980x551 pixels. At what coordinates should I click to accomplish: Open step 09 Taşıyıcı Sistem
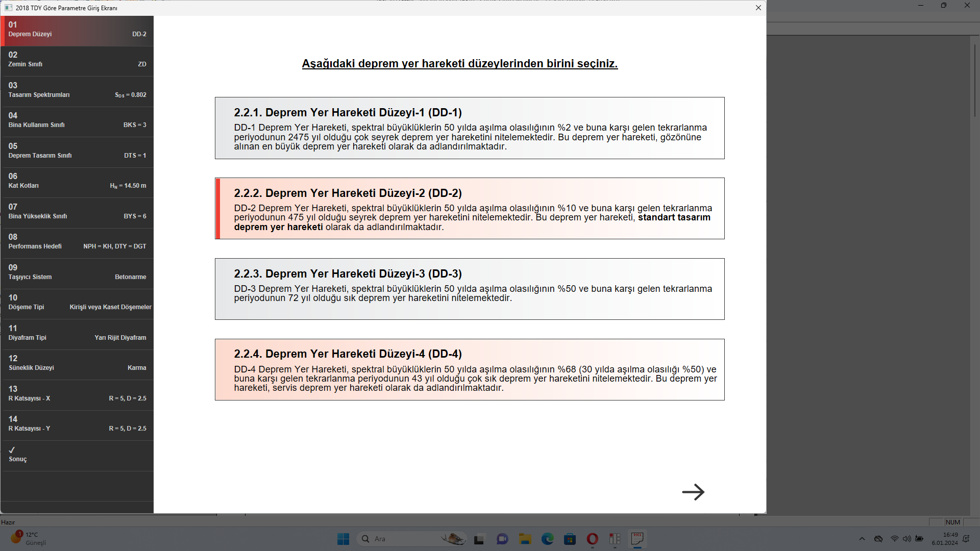(x=77, y=272)
